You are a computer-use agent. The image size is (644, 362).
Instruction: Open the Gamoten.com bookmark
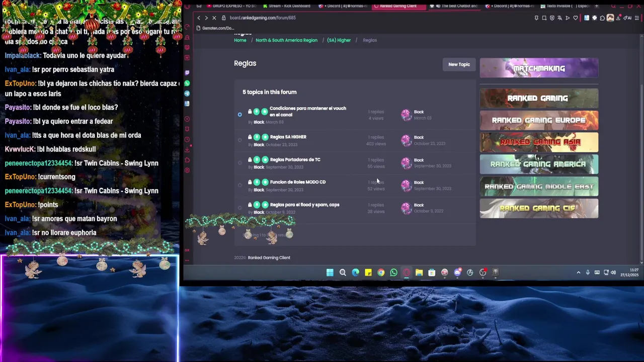point(215,28)
